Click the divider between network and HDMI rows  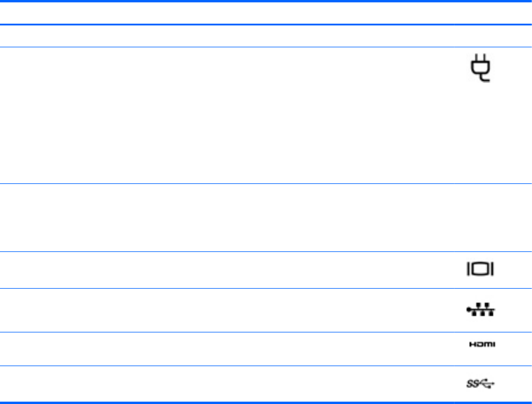click(266, 332)
